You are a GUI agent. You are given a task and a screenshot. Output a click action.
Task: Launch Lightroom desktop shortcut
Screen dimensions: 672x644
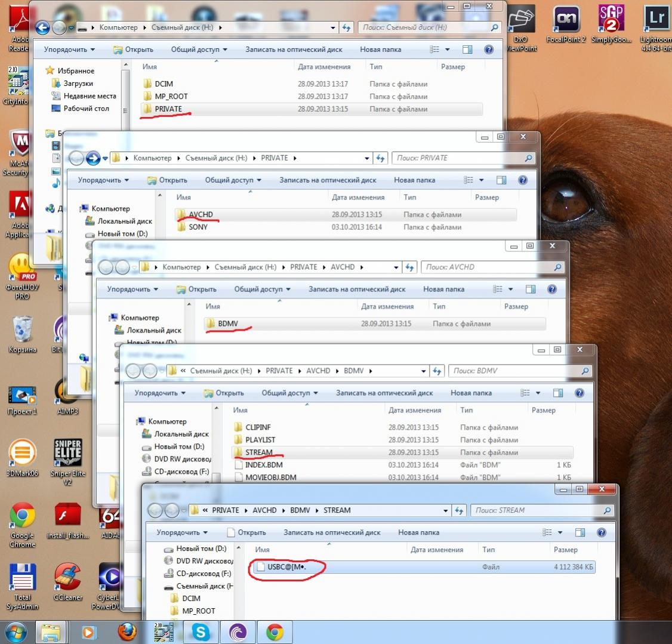click(x=656, y=21)
